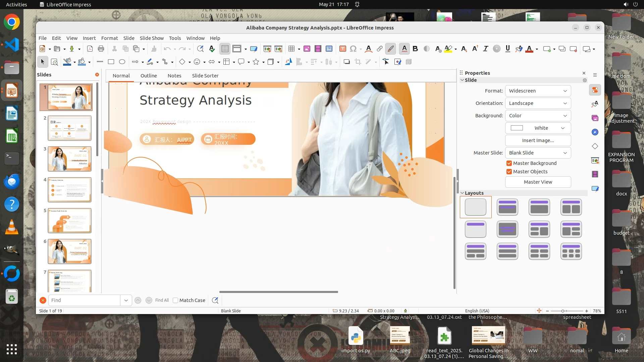Open the Master Slide dropdown
Screen dimensions: 644x362
click(538, 153)
